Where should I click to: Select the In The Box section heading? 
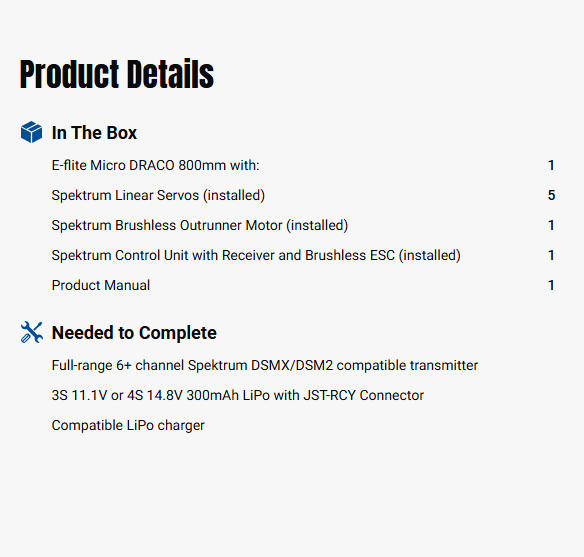pos(94,133)
